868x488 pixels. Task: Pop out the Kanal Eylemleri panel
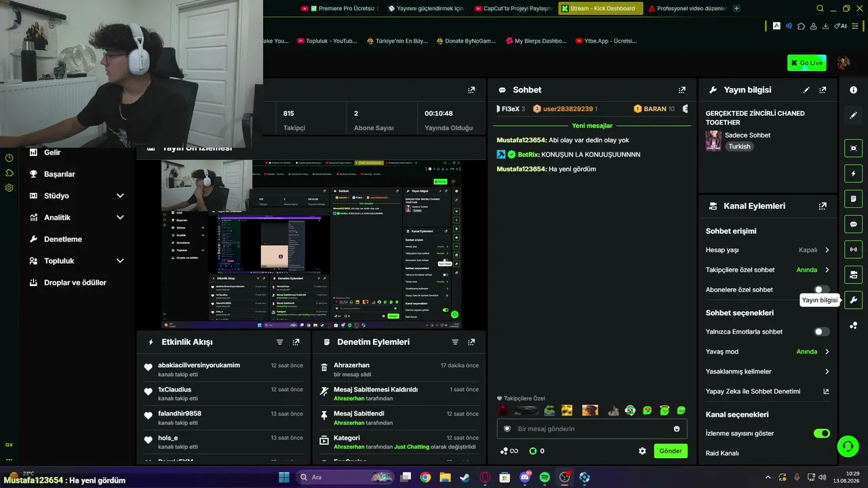click(823, 206)
